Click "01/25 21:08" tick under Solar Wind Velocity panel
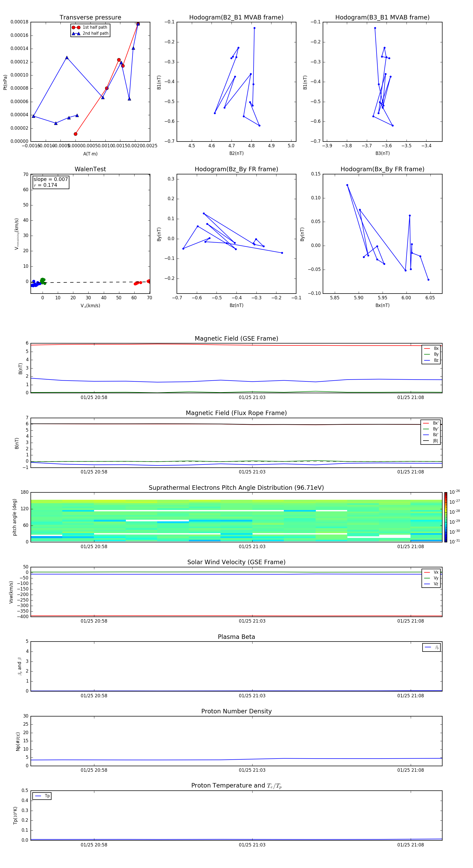 click(x=410, y=621)
